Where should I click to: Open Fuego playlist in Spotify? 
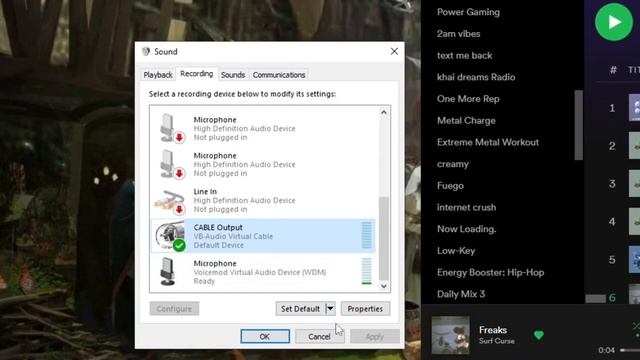(450, 186)
